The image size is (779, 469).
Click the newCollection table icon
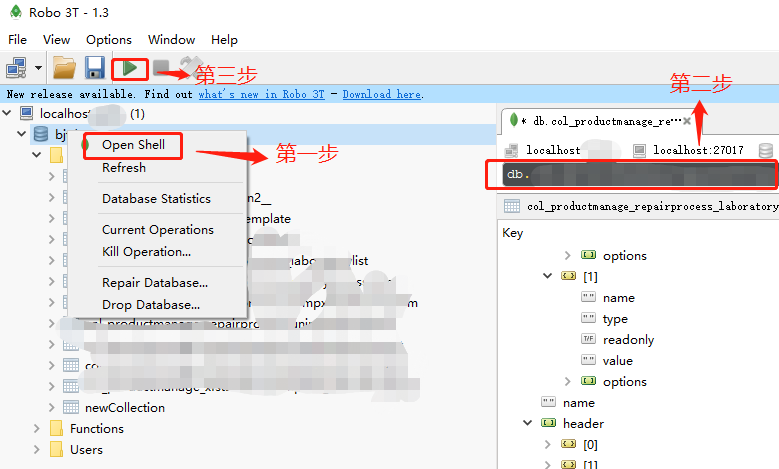pos(71,408)
